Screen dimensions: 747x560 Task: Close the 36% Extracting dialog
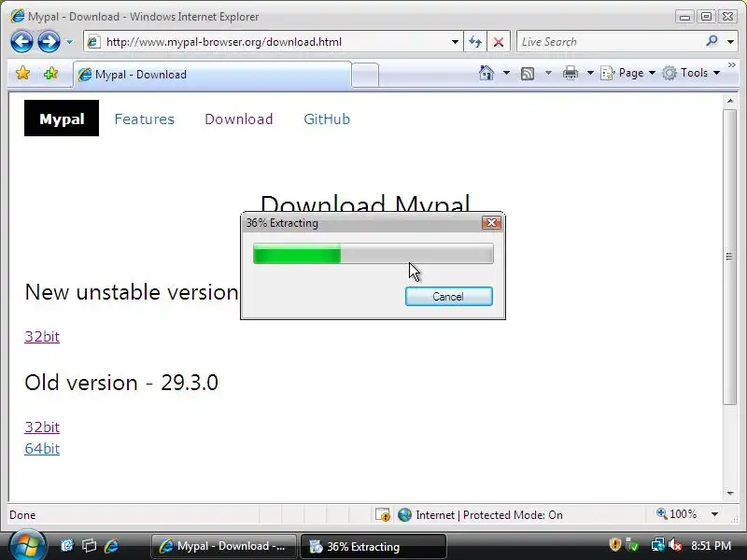tap(491, 222)
